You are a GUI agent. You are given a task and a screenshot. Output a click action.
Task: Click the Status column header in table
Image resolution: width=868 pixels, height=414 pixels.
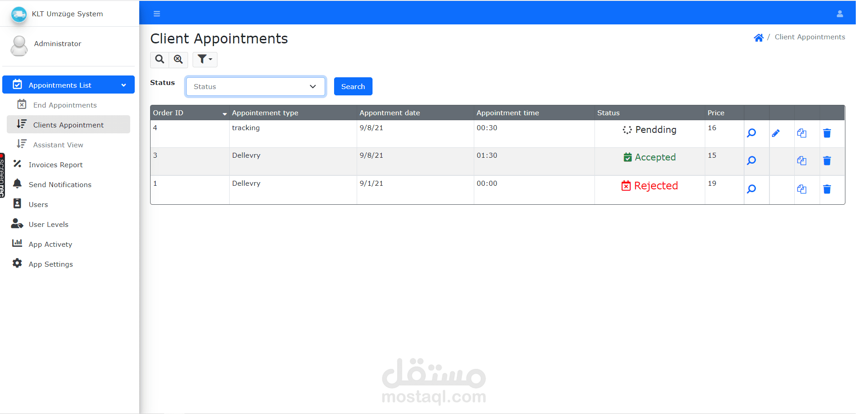[650, 113]
